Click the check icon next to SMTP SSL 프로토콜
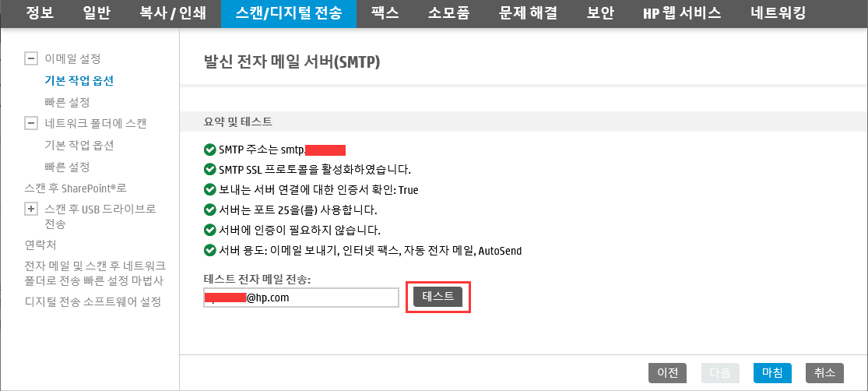Screen dimensions: 868x391 (210, 169)
